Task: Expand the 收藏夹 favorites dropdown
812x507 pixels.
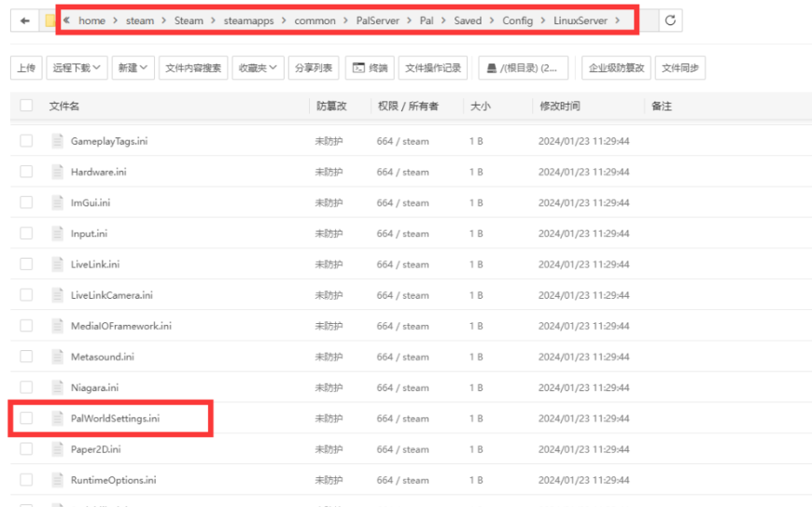Action: tap(258, 68)
